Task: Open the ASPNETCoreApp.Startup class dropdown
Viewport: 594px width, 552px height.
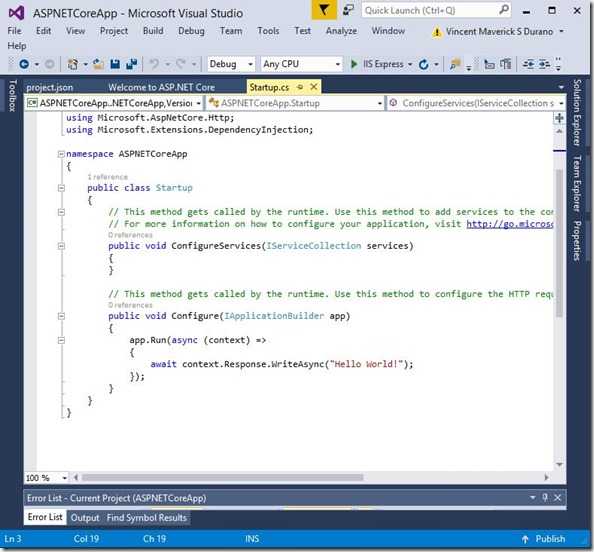Action: [295, 103]
